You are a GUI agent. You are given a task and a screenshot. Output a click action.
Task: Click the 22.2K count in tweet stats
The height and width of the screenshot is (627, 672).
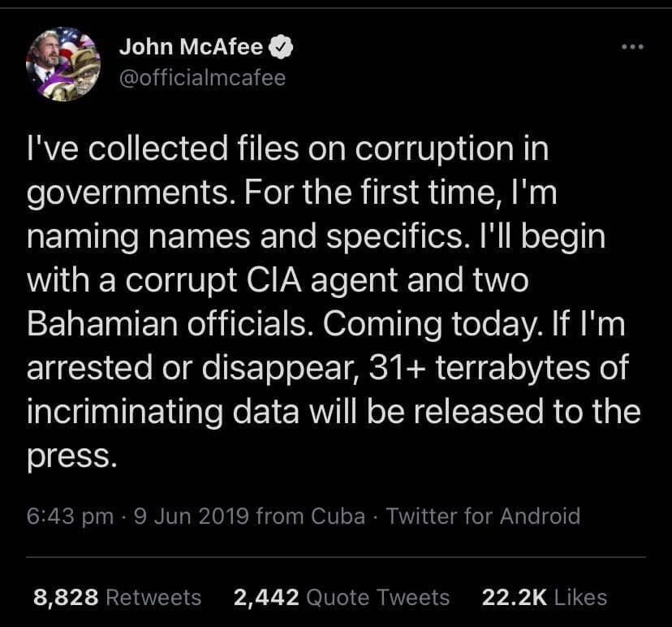pos(514,598)
